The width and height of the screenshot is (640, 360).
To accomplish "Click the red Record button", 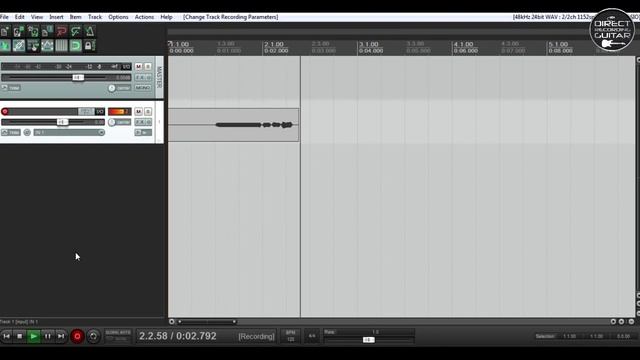I will (x=77, y=336).
